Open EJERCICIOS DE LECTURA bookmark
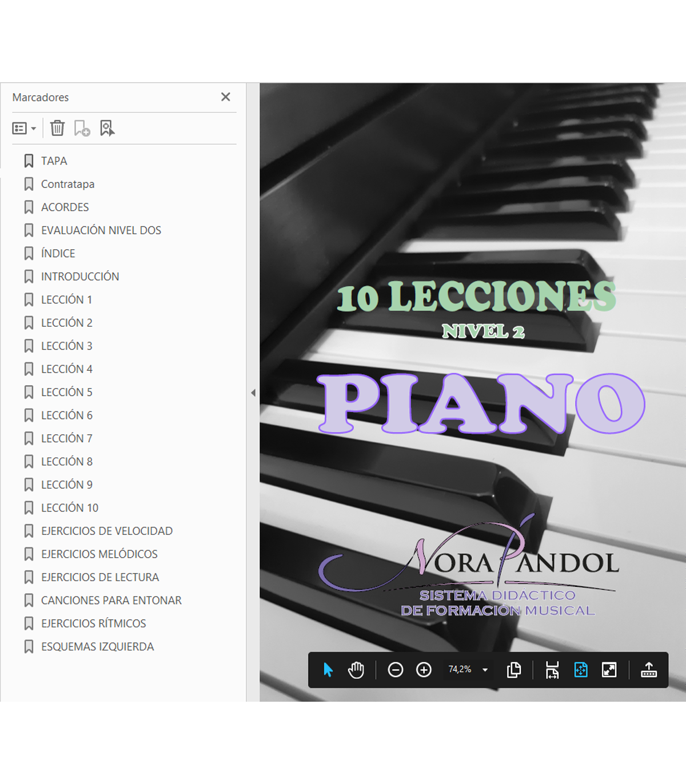Screen dimensions: 686x784 point(99,577)
